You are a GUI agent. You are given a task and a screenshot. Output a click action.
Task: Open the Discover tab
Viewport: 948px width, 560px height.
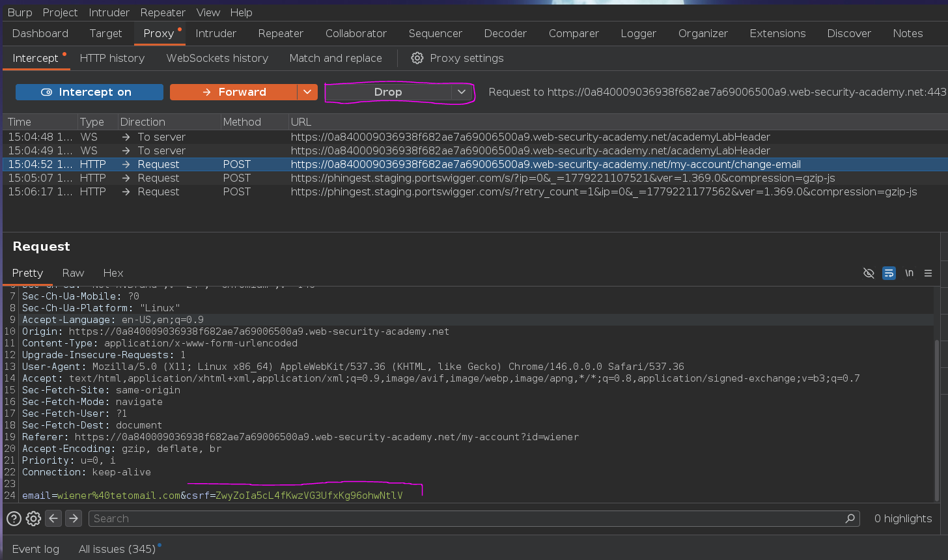tap(849, 33)
